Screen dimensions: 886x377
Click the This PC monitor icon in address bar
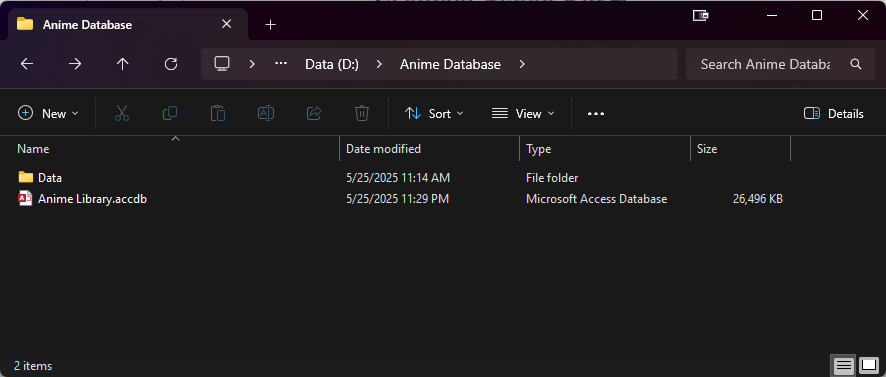[222, 64]
